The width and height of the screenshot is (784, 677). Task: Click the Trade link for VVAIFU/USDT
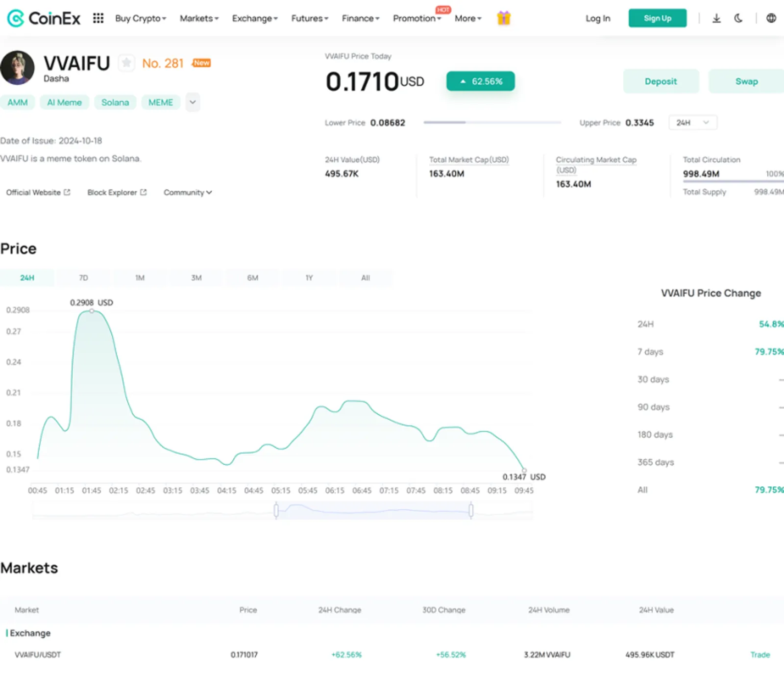pyautogui.click(x=760, y=654)
